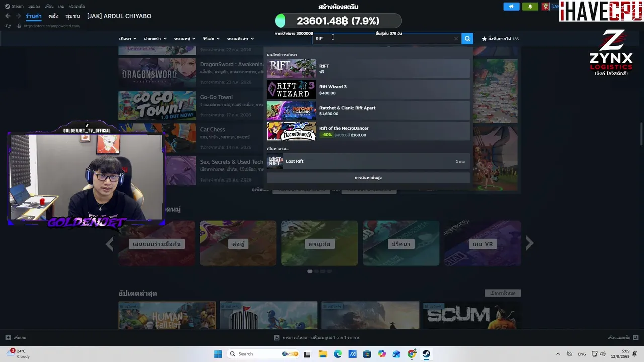This screenshot has width=644, height=362.
Task: Click the เล่นแบบร่วมมือกัน category card
Action: (x=156, y=243)
